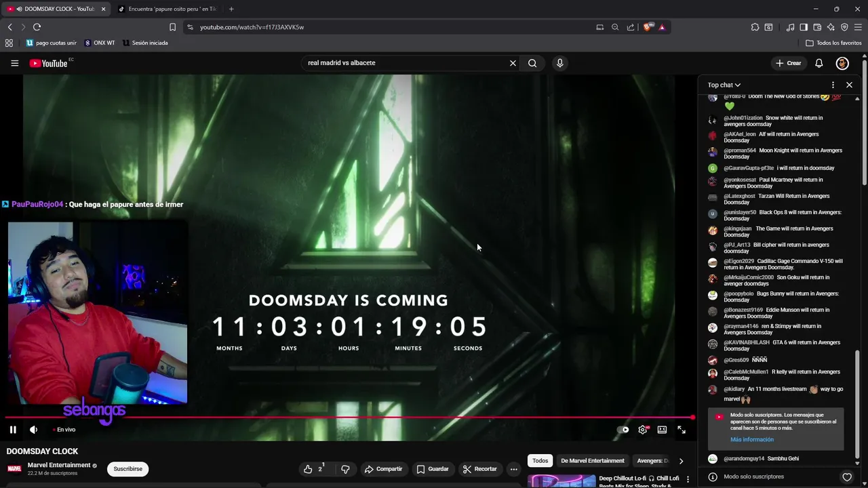Switch to DOOMSDAY CLOCK browser tab
The image size is (868, 488).
pos(56,9)
